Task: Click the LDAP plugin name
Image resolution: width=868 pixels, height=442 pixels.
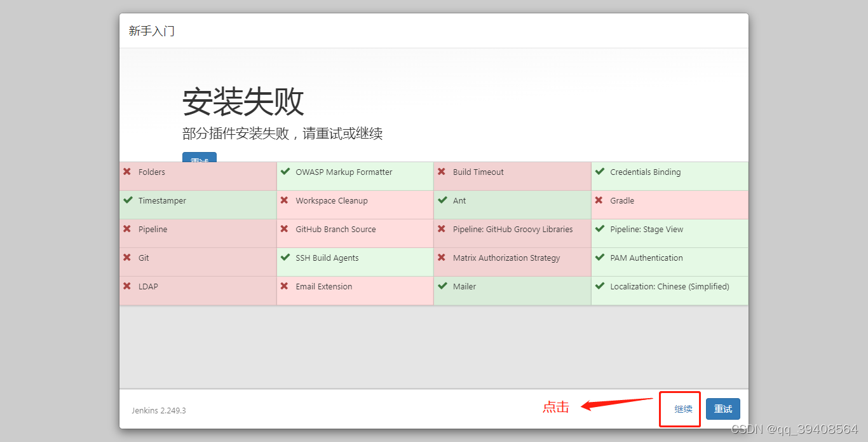Action: click(x=149, y=287)
